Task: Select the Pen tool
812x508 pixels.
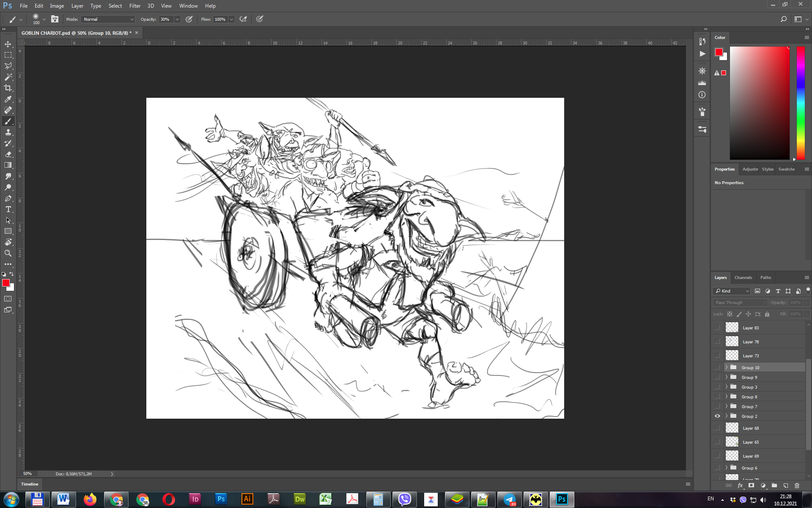Action: point(8,198)
